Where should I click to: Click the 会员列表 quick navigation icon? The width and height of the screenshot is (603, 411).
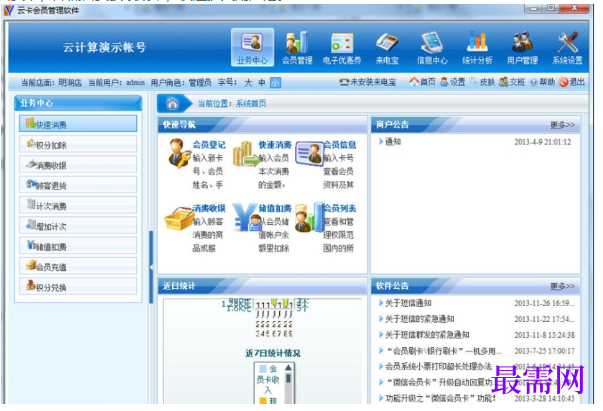click(x=310, y=217)
